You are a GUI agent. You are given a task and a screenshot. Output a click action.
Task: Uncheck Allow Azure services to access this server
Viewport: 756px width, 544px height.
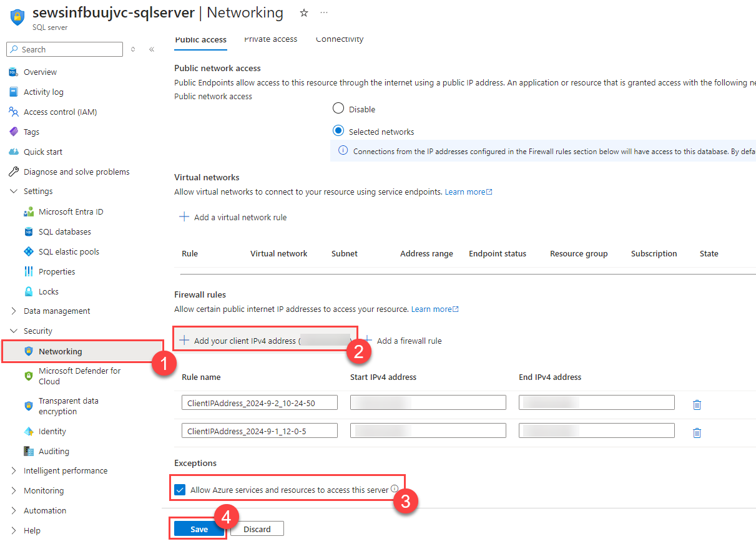point(180,489)
